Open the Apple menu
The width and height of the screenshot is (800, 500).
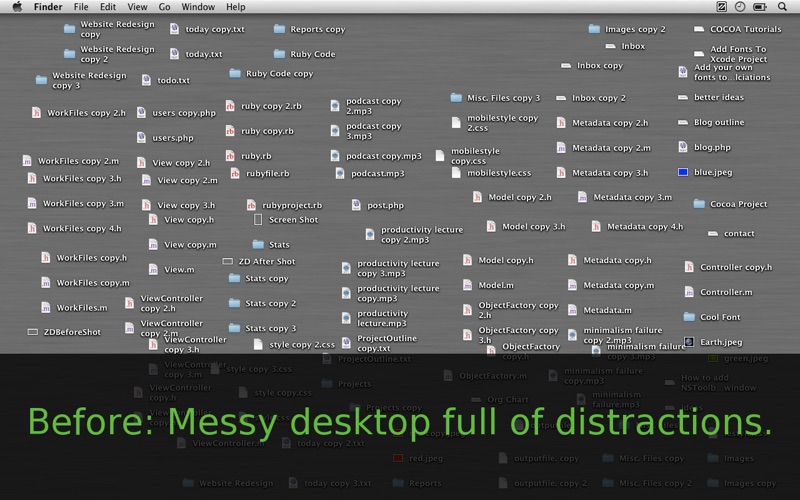point(14,7)
